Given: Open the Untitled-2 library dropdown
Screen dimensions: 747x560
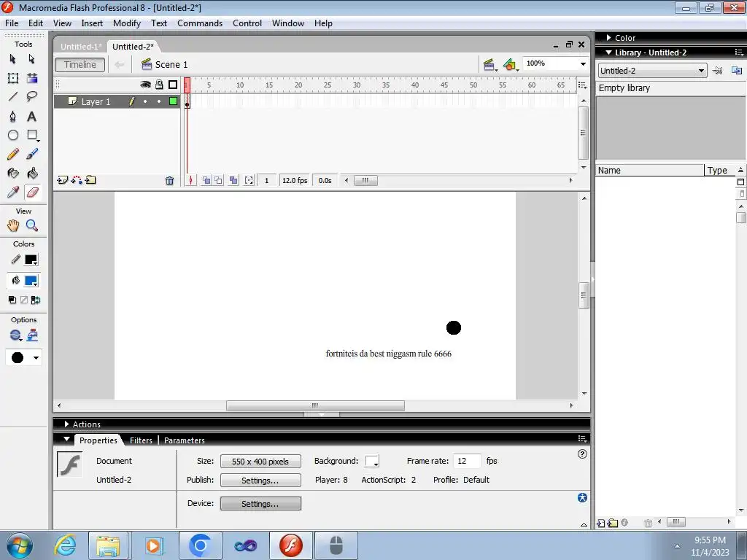Looking at the screenshot, I should coord(651,71).
